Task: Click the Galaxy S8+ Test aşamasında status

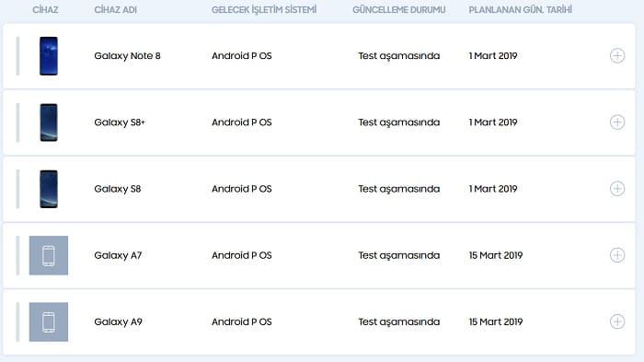Action: pos(398,123)
